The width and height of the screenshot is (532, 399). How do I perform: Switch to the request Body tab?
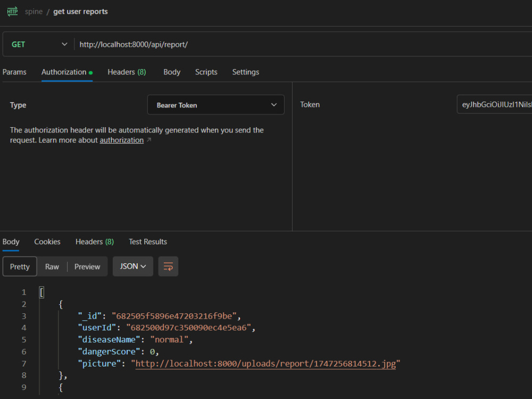172,72
